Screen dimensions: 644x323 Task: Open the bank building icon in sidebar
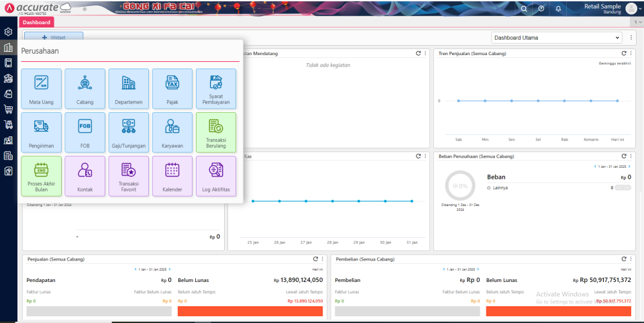[8, 78]
